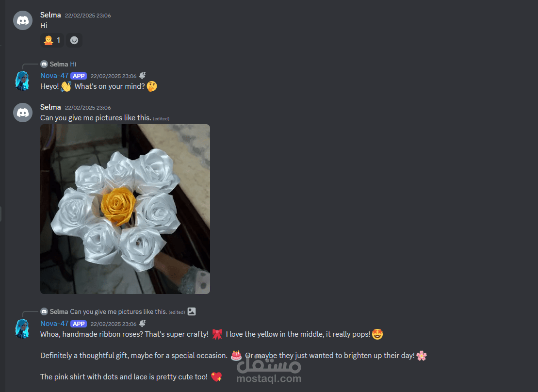This screenshot has height=392, width=538.
Task: Click the Nova-47 username on the 'Heyo!' message
Action: (54, 76)
